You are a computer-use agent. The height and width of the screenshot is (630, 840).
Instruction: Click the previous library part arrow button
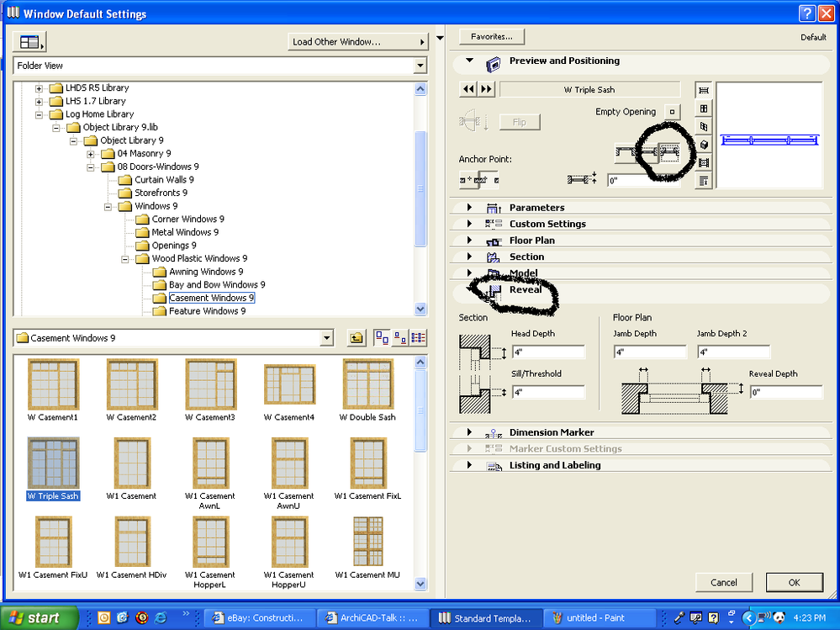468,89
